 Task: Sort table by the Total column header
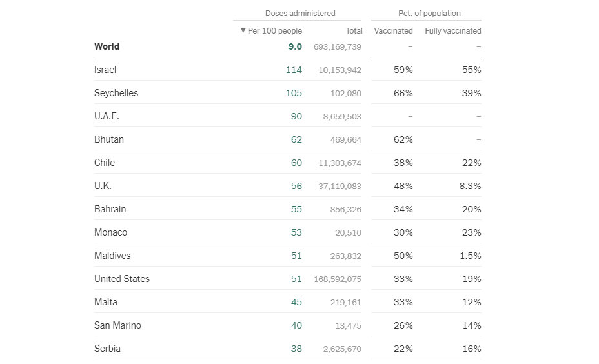click(354, 31)
